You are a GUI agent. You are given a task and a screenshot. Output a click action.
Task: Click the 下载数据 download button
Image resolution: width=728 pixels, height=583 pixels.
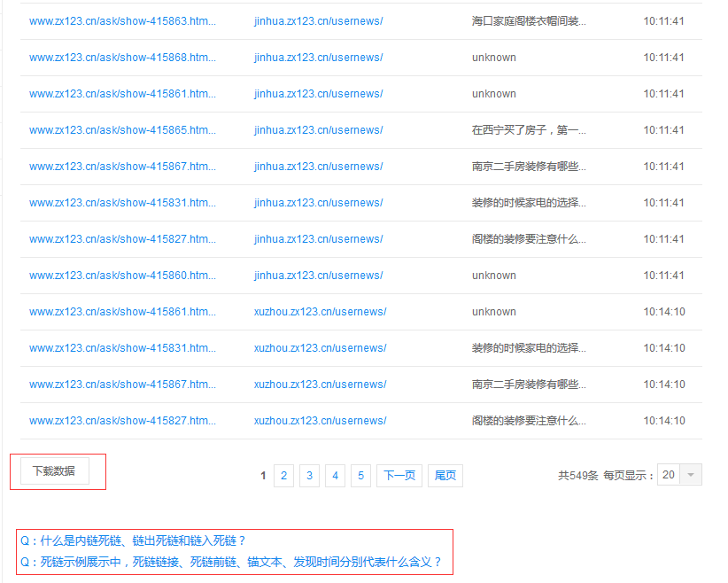tap(54, 471)
